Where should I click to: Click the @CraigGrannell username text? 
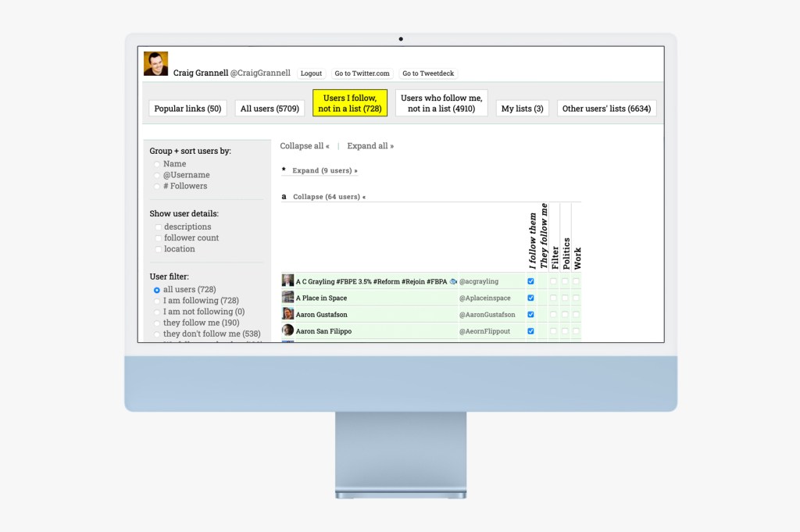click(260, 73)
